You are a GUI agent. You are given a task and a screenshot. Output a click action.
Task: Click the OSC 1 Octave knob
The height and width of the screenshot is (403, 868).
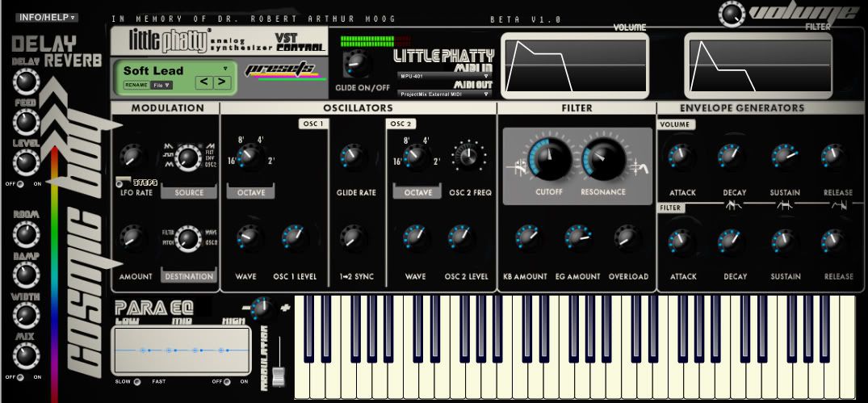click(x=249, y=157)
